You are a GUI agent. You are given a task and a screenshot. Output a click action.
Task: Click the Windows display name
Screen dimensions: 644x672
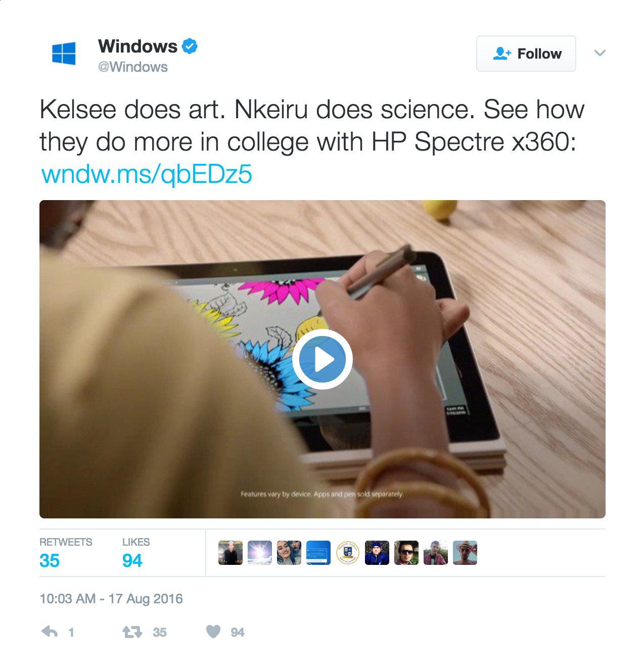pos(137,46)
